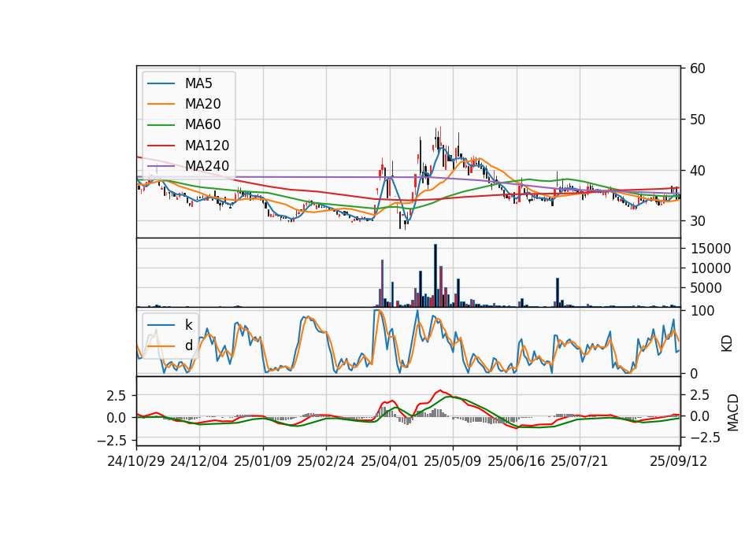Click the date label 25/06/16
Viewport: 756px width, 543px height.
click(517, 461)
